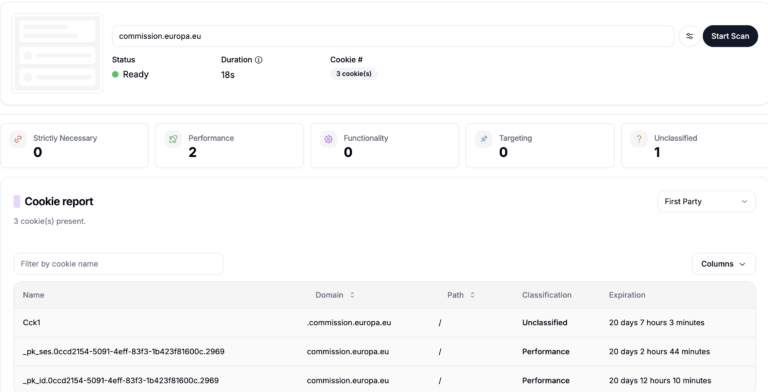Click the Classification column header
Screen dimensions: 768x392
point(547,295)
